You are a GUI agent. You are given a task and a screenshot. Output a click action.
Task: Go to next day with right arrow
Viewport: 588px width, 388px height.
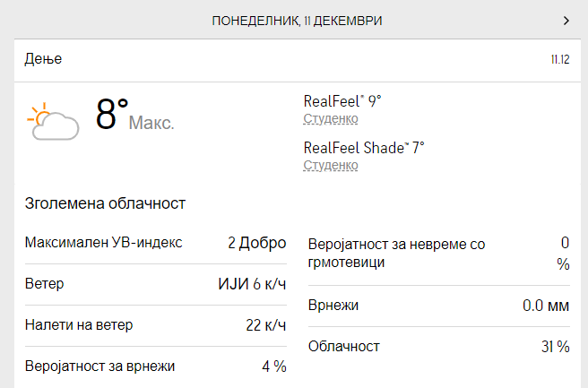pyautogui.click(x=566, y=20)
